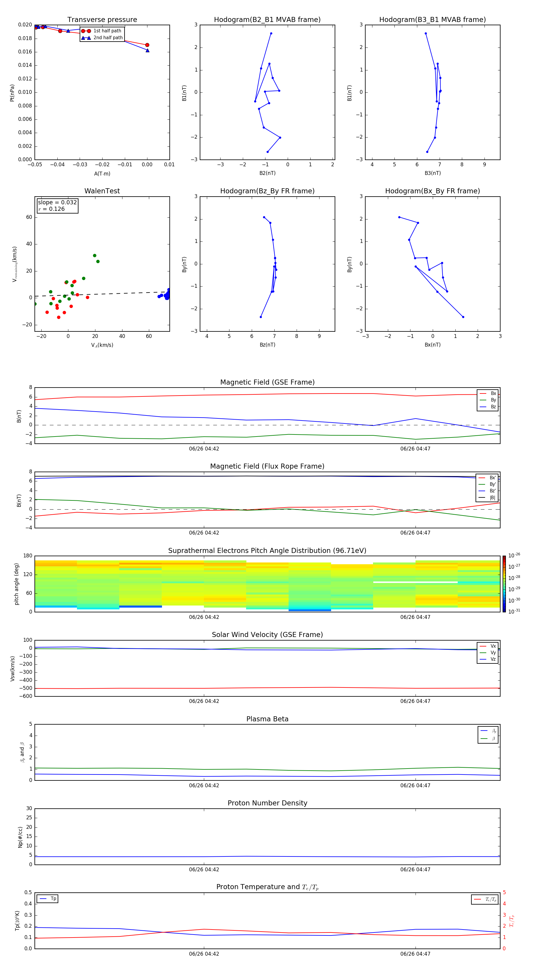Click the 'Proton Temperature and Te/Tp' title

point(267,887)
